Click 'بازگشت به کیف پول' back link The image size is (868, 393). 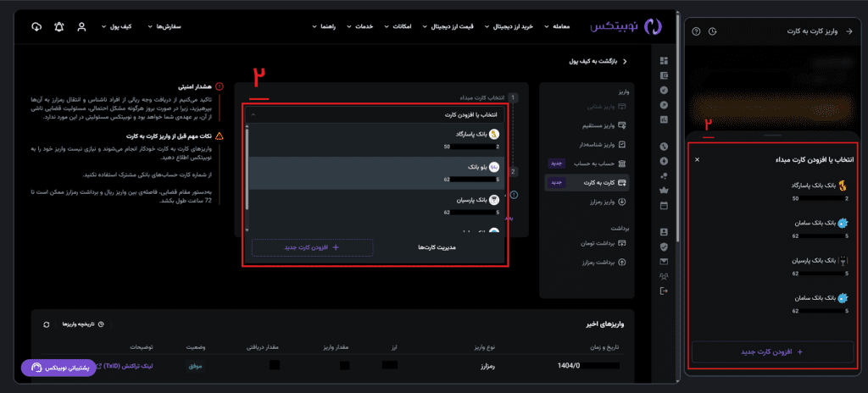pyautogui.click(x=600, y=62)
